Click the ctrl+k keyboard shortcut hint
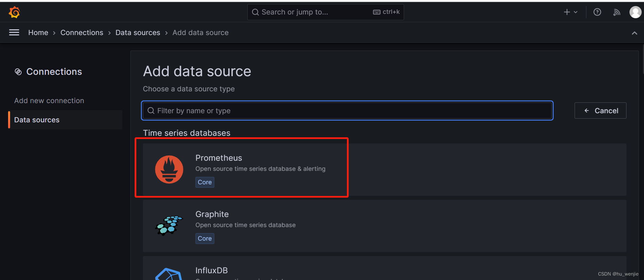Image resolution: width=644 pixels, height=280 pixels. pos(386,12)
